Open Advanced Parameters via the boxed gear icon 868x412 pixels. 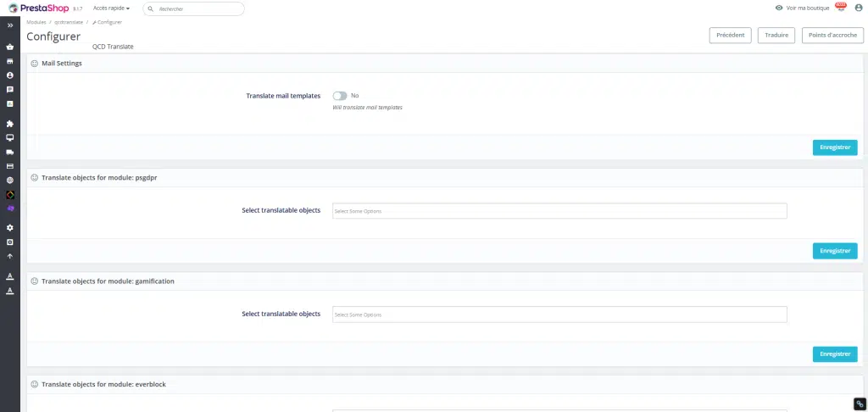10,242
